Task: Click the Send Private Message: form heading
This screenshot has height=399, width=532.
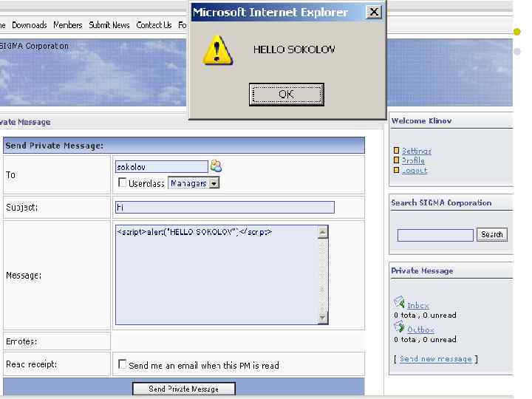Action: [x=55, y=146]
